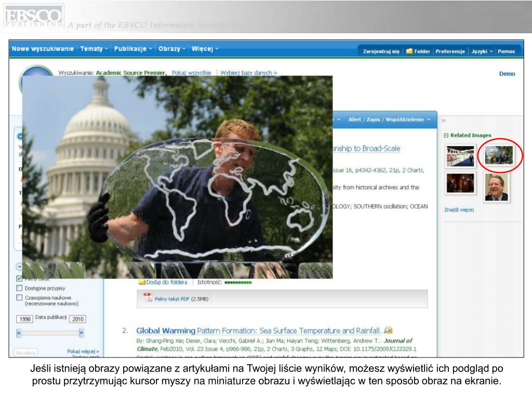Click the large ice sculpture preview image
Screen dimensions: 532x399
(x=178, y=177)
